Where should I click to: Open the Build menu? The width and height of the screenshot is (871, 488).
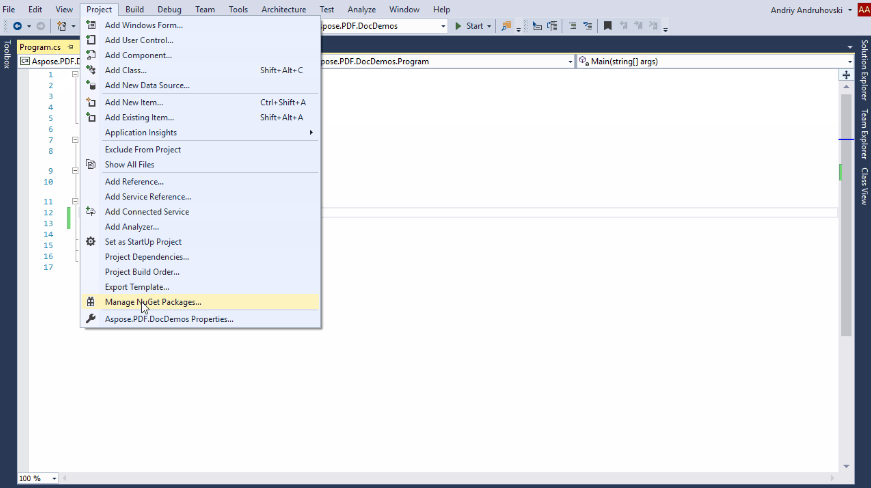tap(134, 9)
